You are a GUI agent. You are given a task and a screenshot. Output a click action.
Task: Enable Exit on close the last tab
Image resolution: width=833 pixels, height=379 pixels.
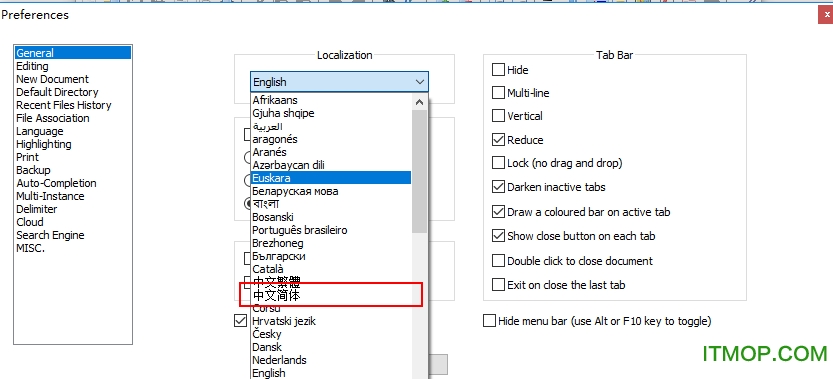498,284
